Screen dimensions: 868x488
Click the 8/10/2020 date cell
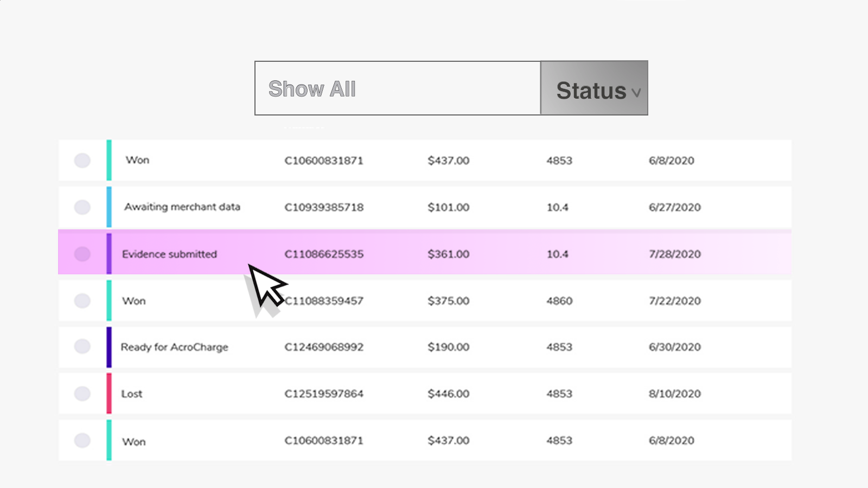point(674,394)
